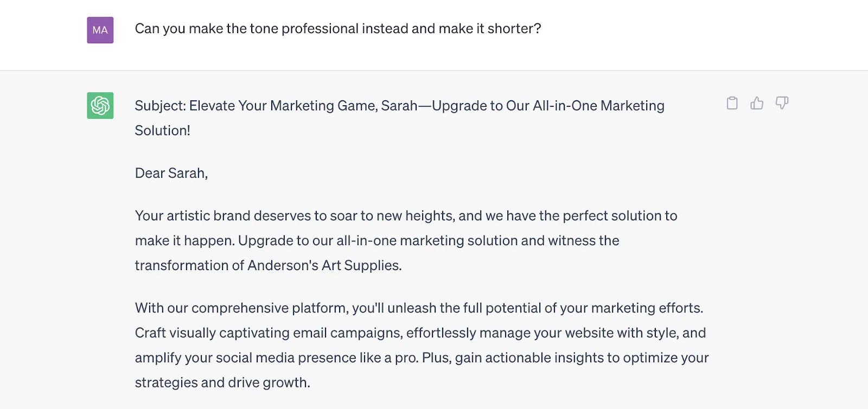Toggle positive feedback with thumbs up
The image size is (868, 409).
coord(757,103)
